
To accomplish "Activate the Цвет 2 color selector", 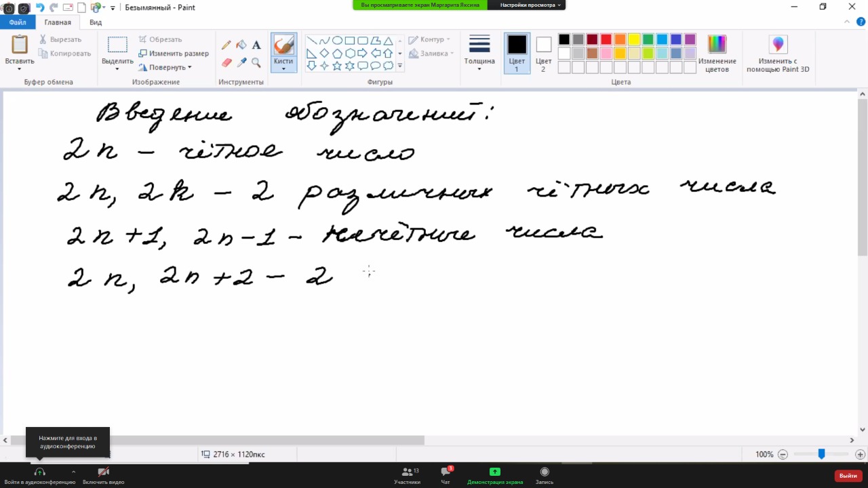I will coord(543,53).
